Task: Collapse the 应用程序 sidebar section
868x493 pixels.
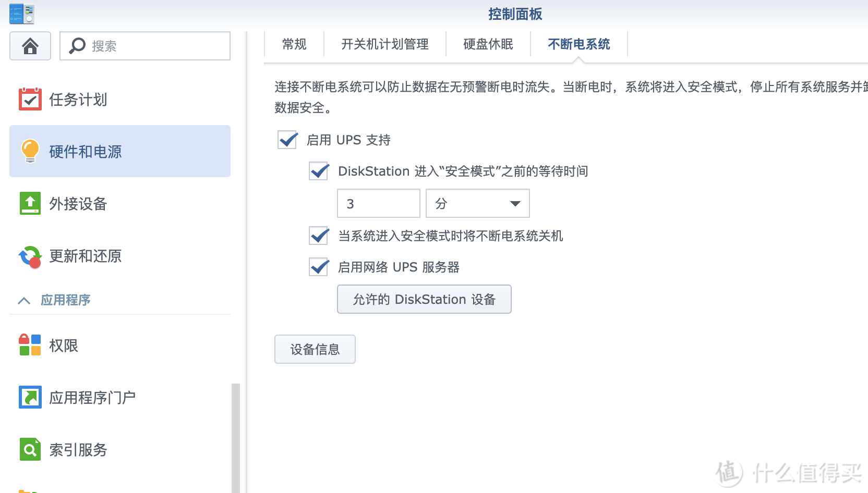Action: click(24, 300)
